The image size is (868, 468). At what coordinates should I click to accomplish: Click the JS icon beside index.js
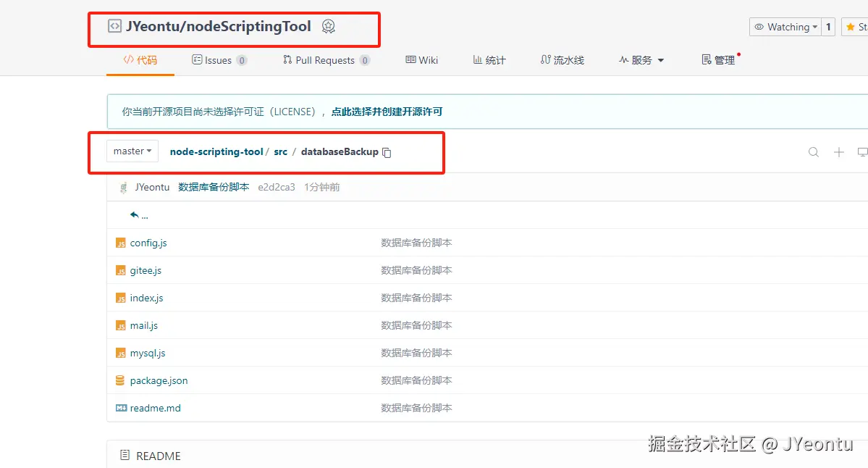click(121, 298)
